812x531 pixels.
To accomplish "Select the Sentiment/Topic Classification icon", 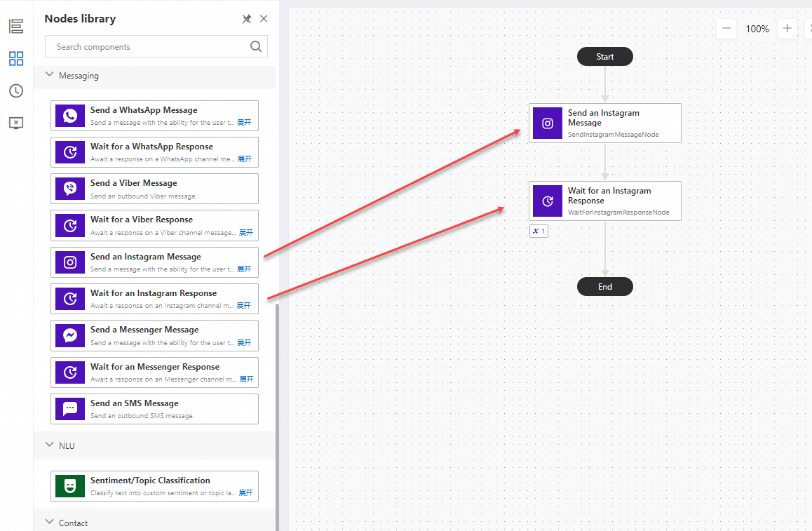I will click(x=70, y=486).
